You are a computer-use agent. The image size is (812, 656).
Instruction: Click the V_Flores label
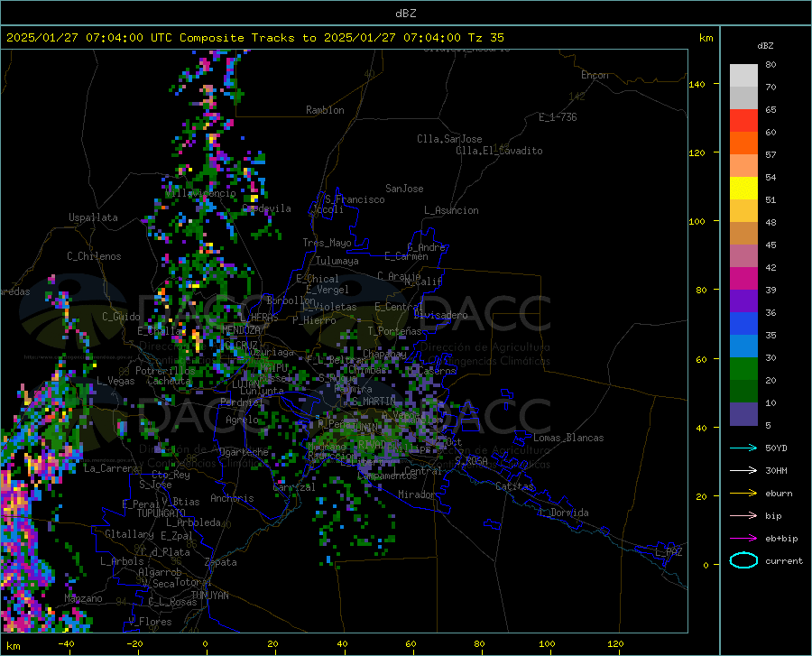[150, 622]
